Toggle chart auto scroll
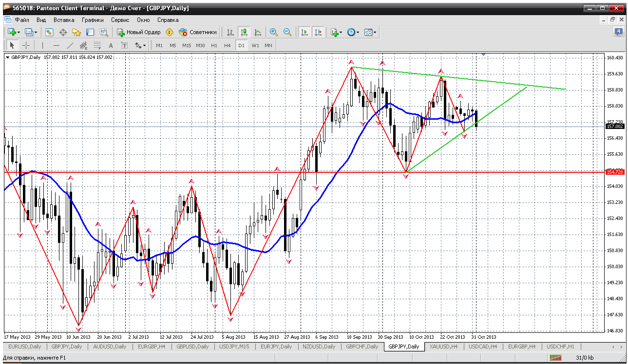 (304, 32)
